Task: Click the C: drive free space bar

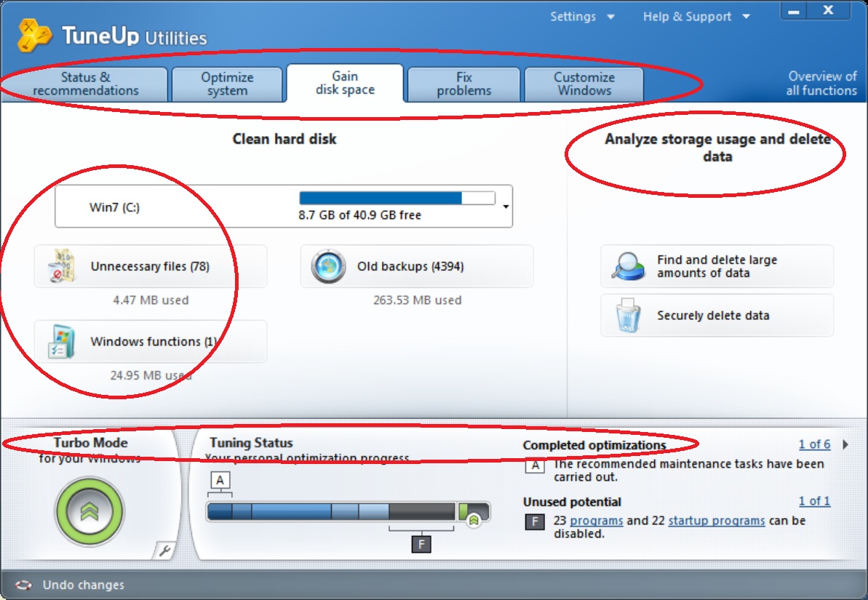Action: click(397, 198)
